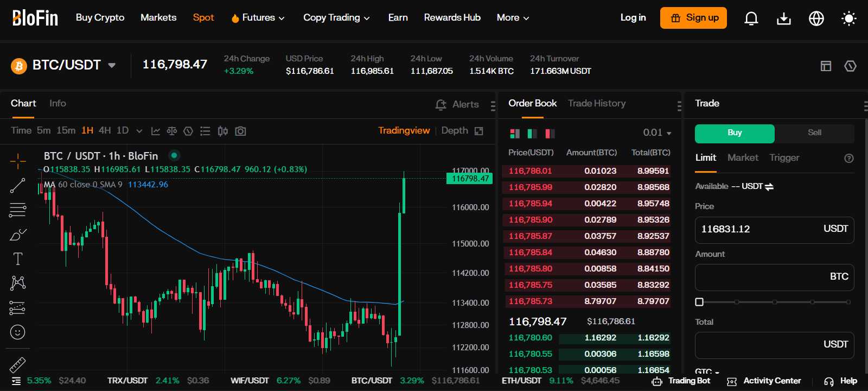Expand the More menu
The image size is (868, 391).
pyautogui.click(x=513, y=18)
